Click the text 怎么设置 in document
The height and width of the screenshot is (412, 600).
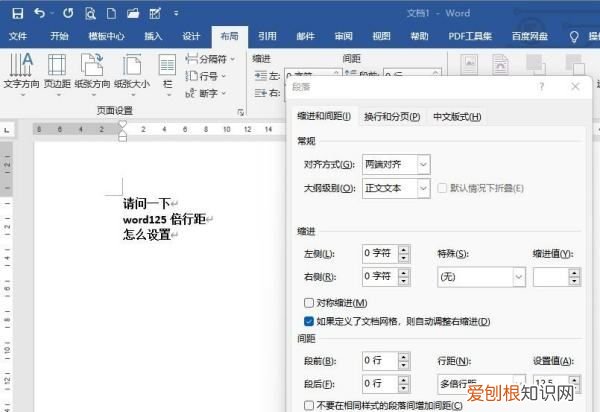pyautogui.click(x=146, y=235)
